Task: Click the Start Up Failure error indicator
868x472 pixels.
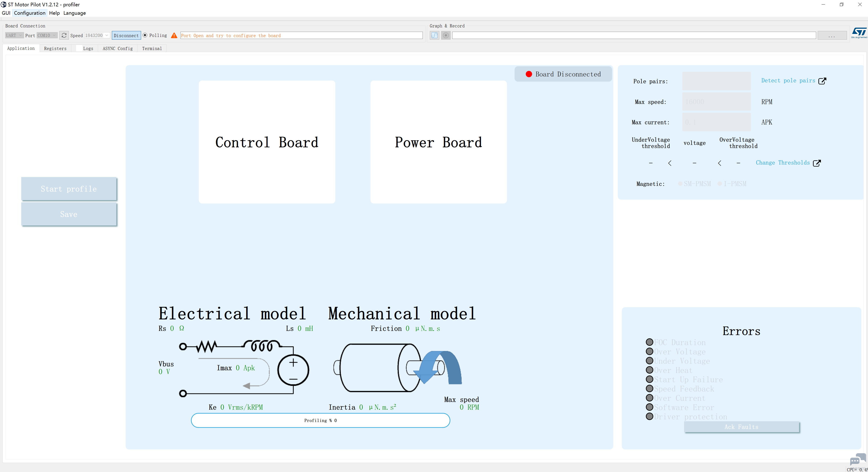Action: 649,379
